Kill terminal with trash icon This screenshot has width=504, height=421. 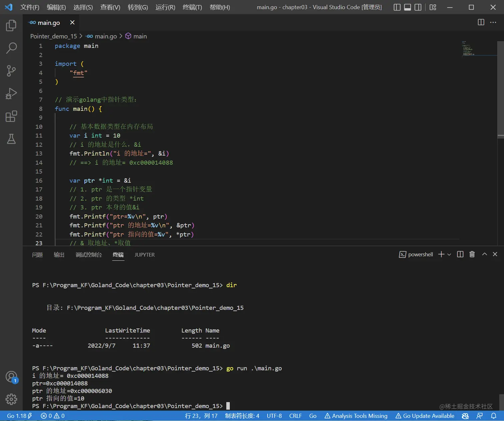click(472, 254)
